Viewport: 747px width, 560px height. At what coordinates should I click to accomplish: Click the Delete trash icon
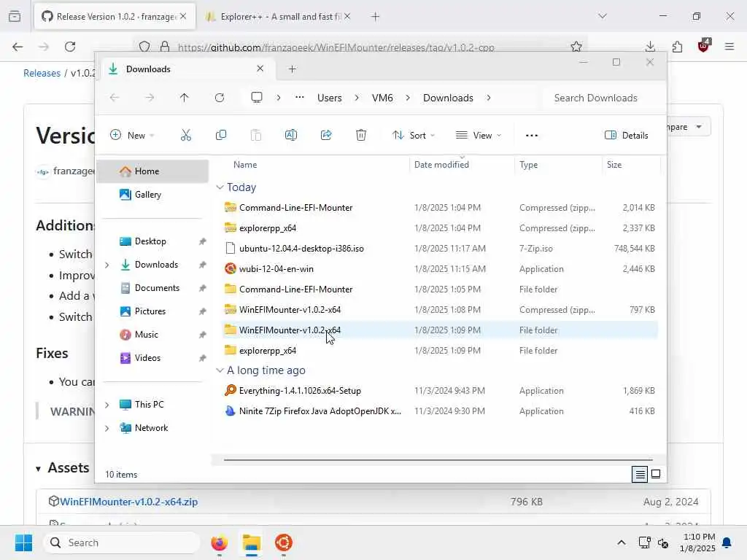361,135
